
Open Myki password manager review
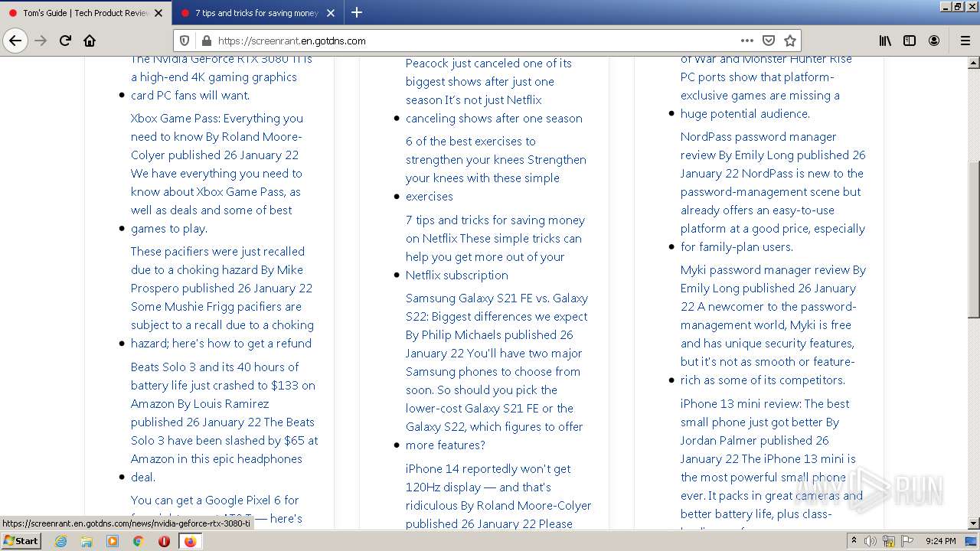(773, 324)
